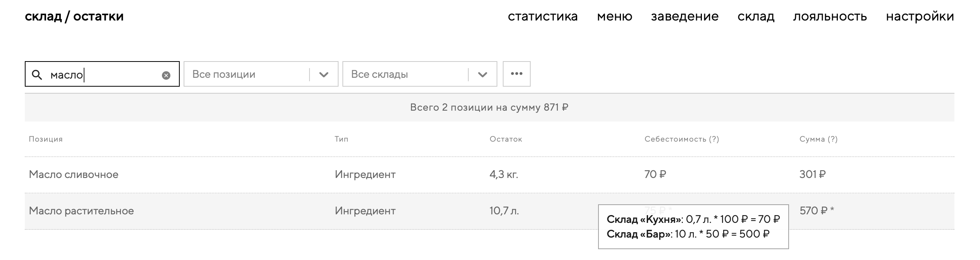
Task: Sort by the 'Остаток' column header
Action: coord(505,139)
